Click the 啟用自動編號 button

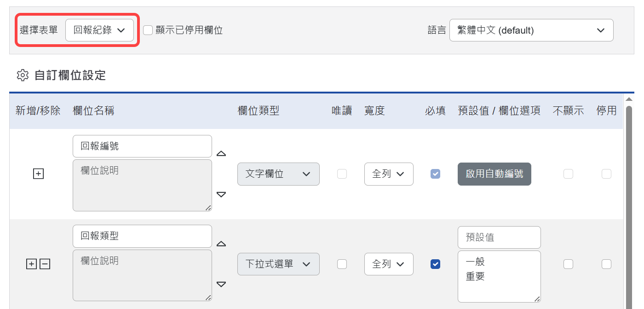(494, 174)
